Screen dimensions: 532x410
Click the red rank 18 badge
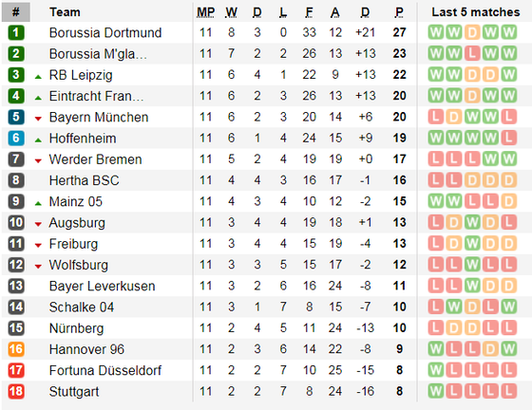tap(16, 391)
